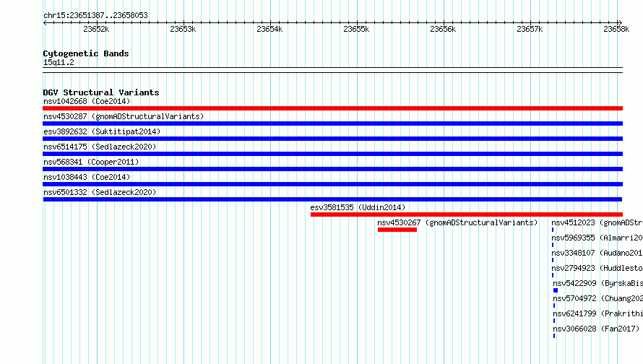Click the right arrow end of the ruler
Screen dimensions: 643x364
click(620, 22)
